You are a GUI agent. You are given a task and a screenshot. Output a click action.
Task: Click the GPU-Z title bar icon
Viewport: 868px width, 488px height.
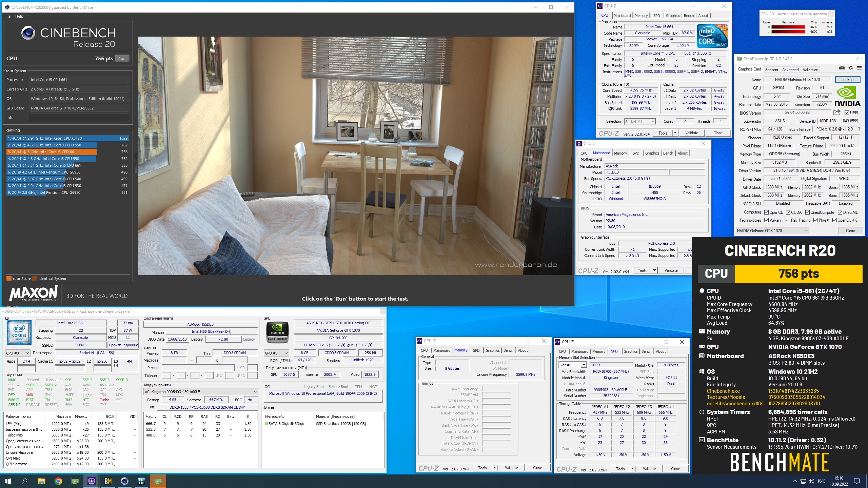point(740,59)
